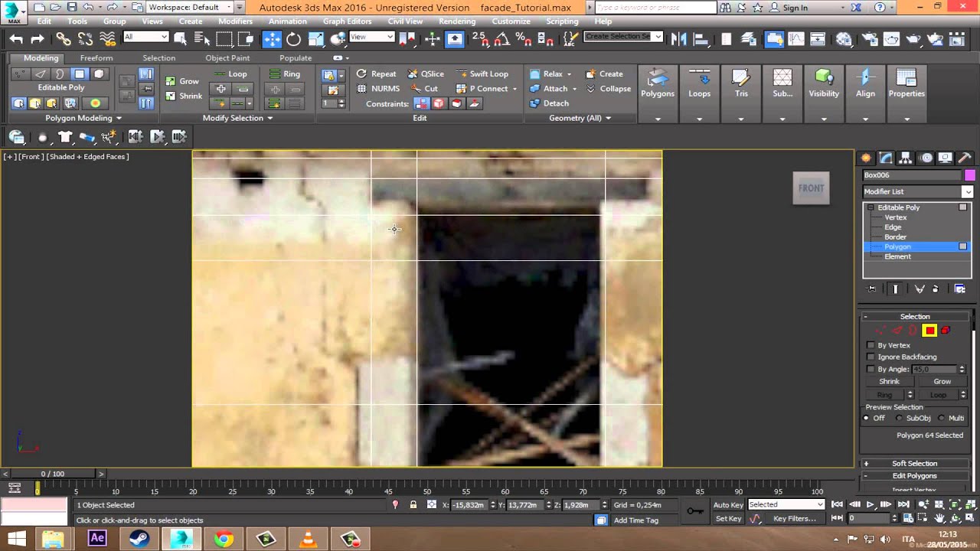
Task: Open the Modifier List dropdown
Action: pyautogui.click(x=917, y=191)
